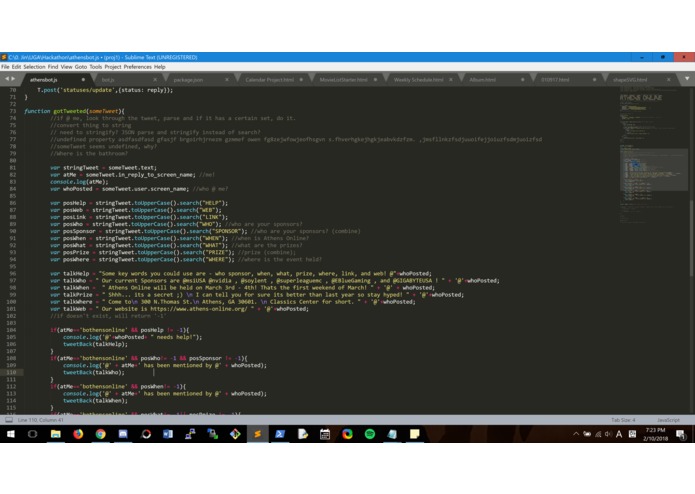The height and width of the screenshot is (494, 695).
Task: Close the Weekly Schedule.html tab
Action: [451, 80]
